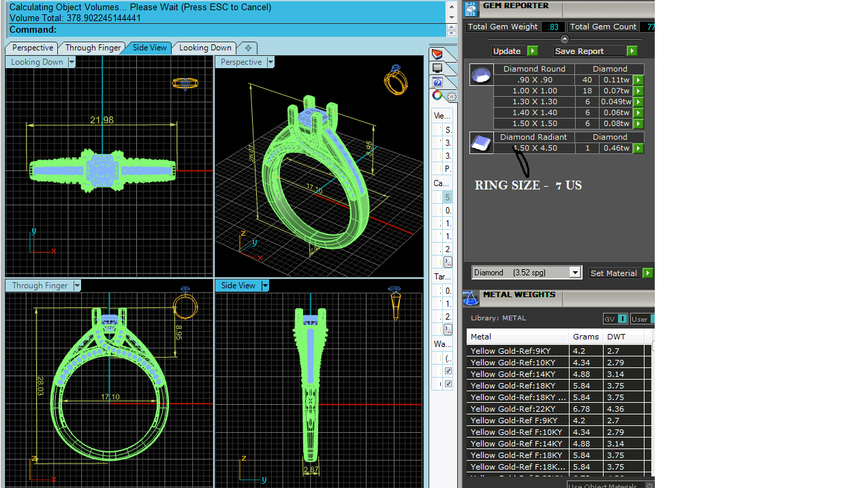Click the Gem Reporter panel icon
The image size is (868, 488).
(470, 9)
